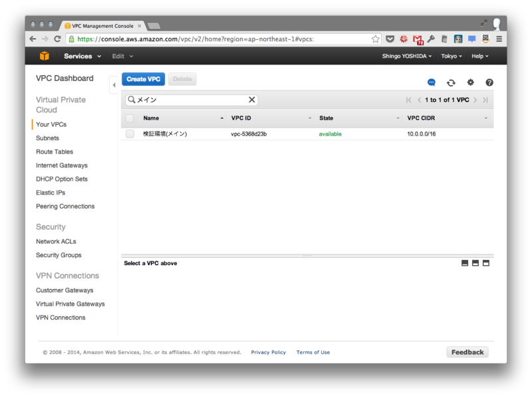Click the VPC search filter field

tap(192, 100)
